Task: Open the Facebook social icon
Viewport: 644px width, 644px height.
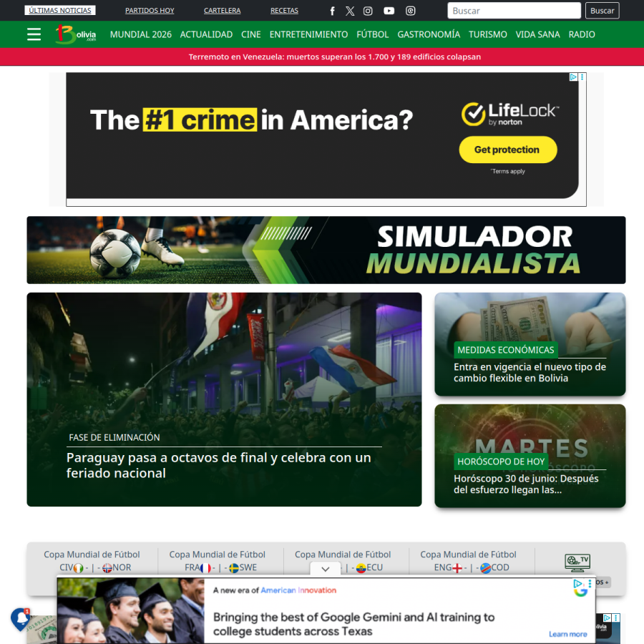Action: (x=332, y=11)
